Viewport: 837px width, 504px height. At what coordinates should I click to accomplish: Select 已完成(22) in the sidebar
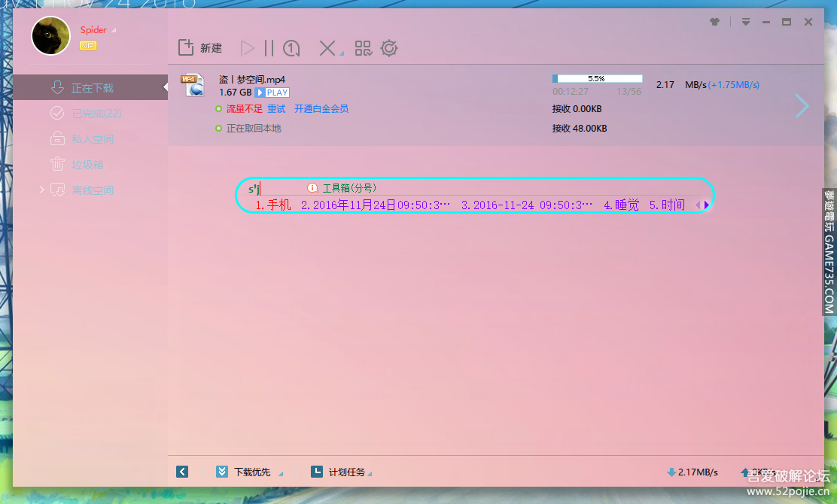[90, 113]
